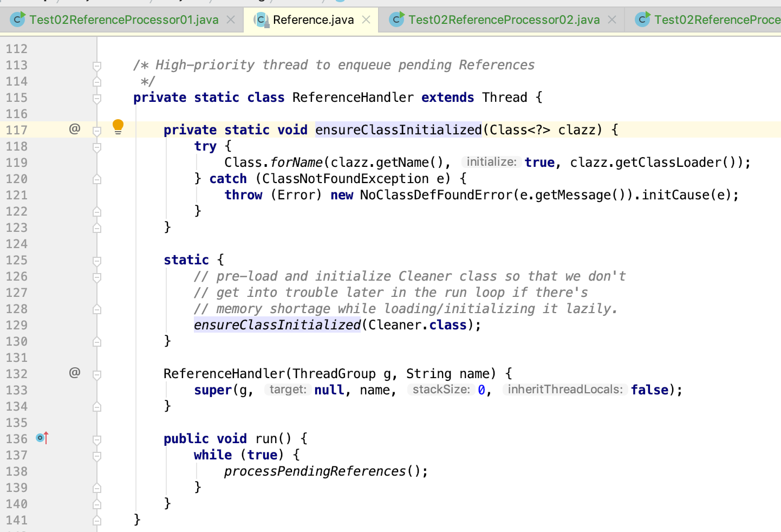Click the class icon on Test02ReferenceProcessor02.java tab
This screenshot has width=781, height=532.
click(397, 19)
